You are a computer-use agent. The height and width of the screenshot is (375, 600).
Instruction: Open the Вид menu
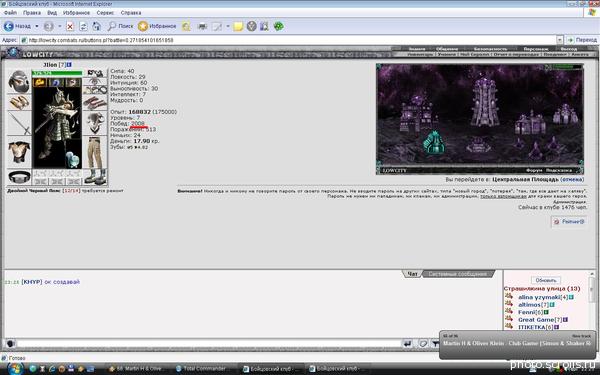tap(52, 13)
